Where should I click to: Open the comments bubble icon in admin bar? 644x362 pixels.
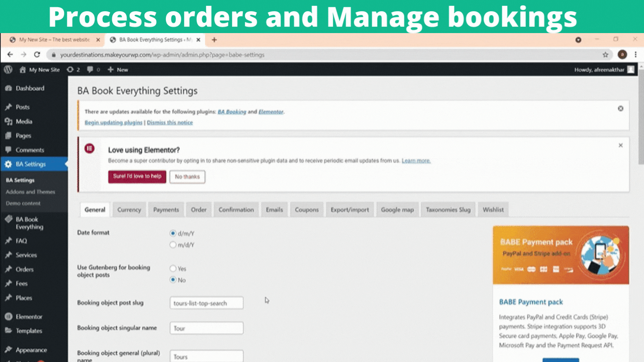(x=90, y=70)
